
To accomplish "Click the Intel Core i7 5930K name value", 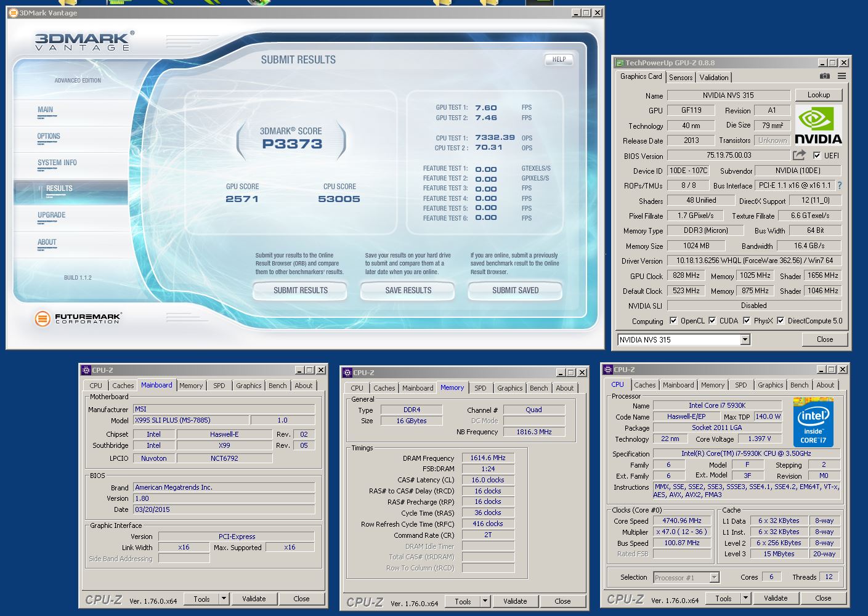I will click(717, 405).
